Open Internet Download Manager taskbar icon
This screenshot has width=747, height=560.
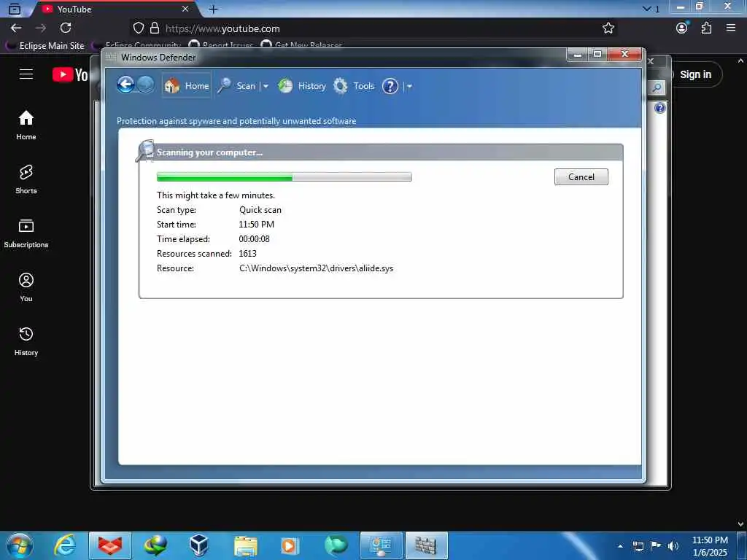click(155, 545)
